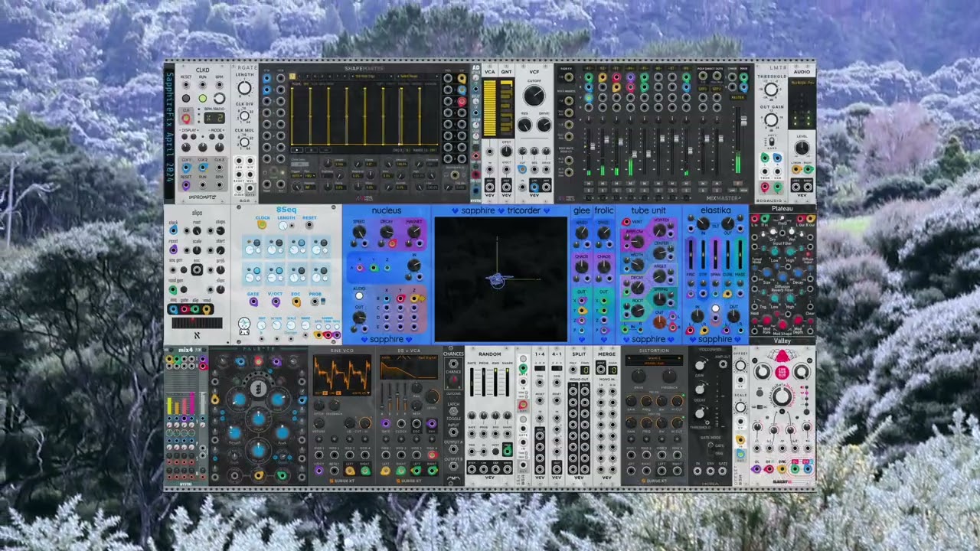980x551 pixels.
Task: Open ShapeMaster Play direction FWD dropdown
Action: point(309,176)
